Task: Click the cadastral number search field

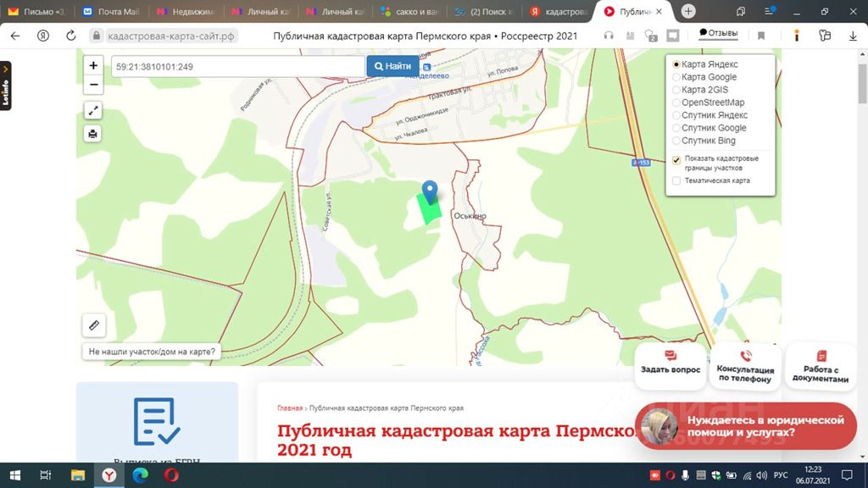Action: pos(237,66)
